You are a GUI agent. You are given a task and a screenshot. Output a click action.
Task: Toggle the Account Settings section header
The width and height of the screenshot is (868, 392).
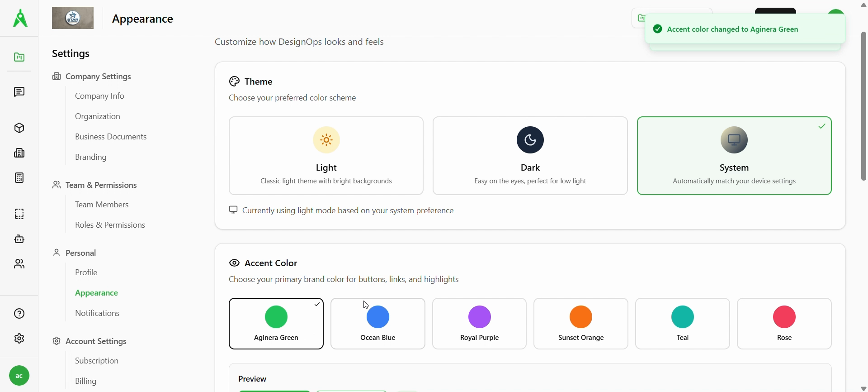point(96,341)
